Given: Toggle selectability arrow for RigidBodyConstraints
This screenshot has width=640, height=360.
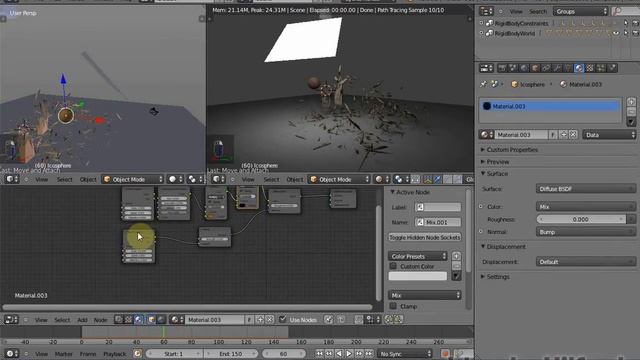Looking at the screenshot, I should click(626, 23).
